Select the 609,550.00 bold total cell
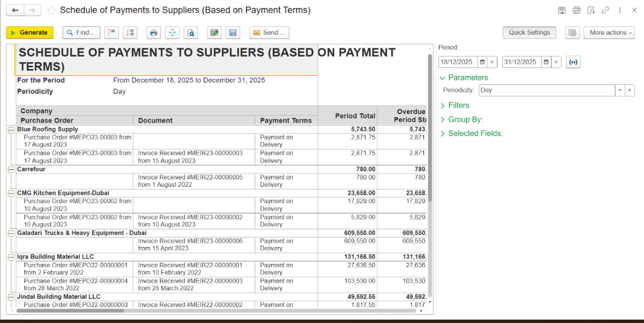 click(347, 233)
